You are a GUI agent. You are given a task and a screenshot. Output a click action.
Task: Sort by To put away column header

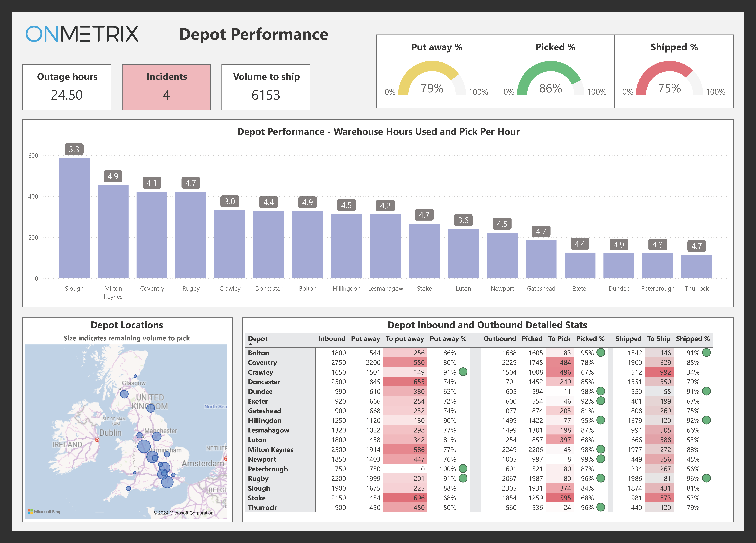click(405, 339)
